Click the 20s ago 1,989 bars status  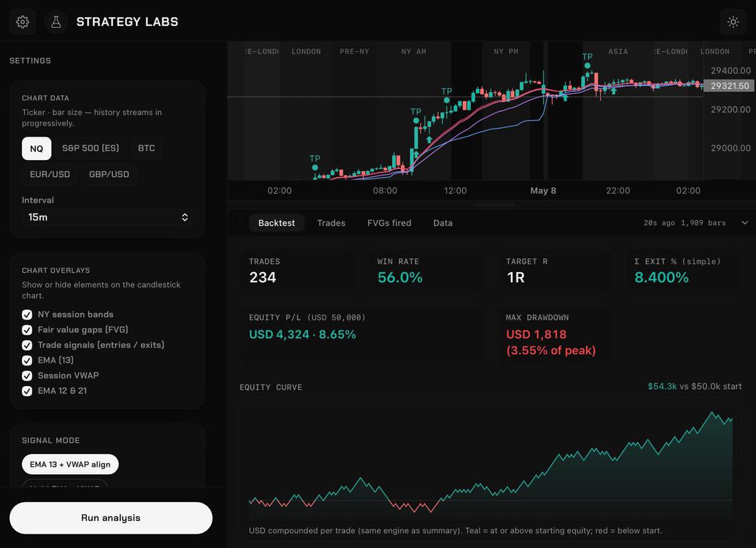(x=685, y=223)
